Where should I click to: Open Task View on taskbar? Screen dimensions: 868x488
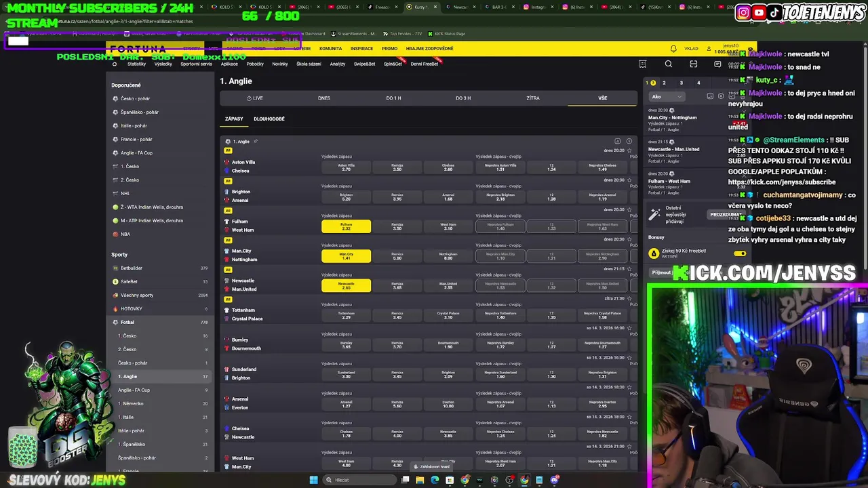(x=405, y=480)
